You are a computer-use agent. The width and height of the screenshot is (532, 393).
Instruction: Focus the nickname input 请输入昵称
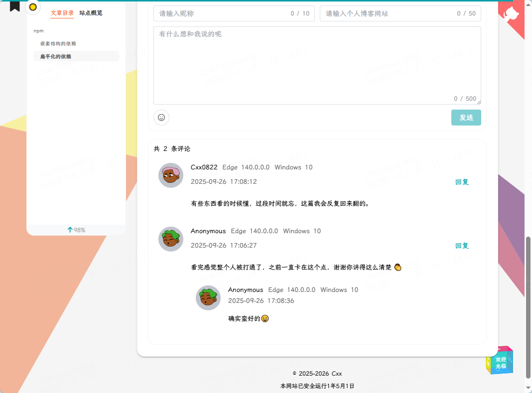coord(234,13)
